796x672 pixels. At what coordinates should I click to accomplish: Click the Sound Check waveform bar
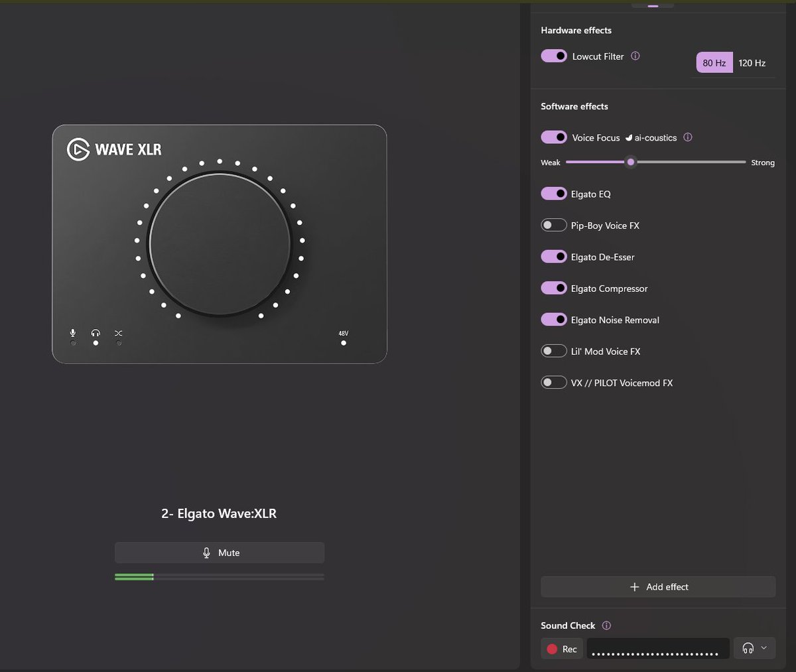tap(658, 649)
